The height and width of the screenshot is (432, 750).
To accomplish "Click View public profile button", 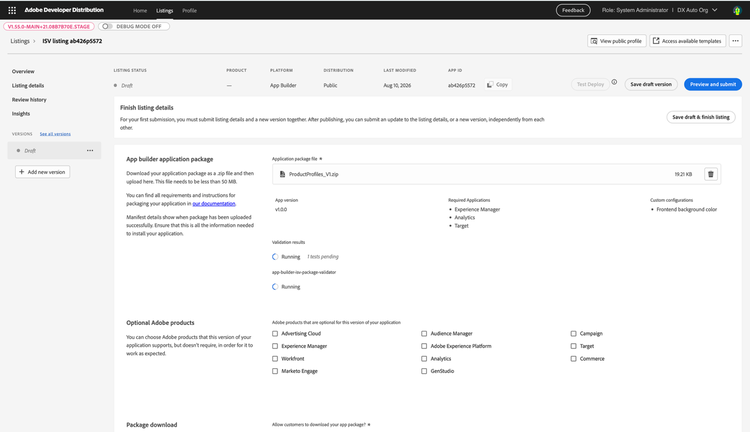I will pos(617,41).
